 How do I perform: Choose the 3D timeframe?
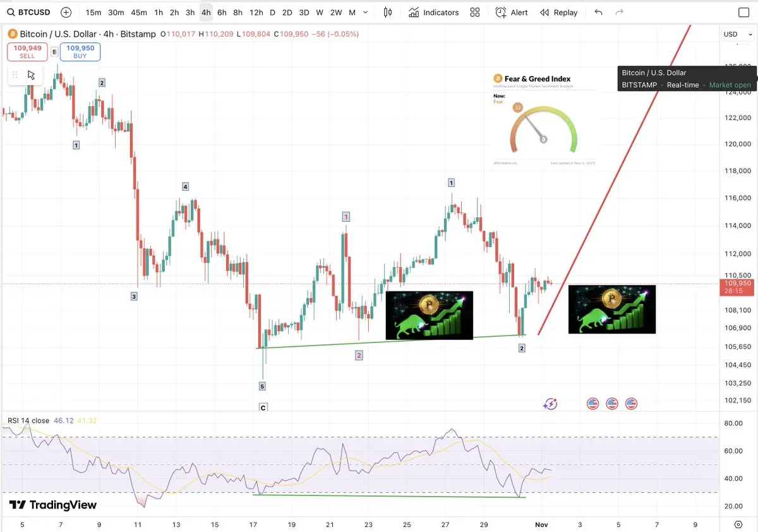304,12
